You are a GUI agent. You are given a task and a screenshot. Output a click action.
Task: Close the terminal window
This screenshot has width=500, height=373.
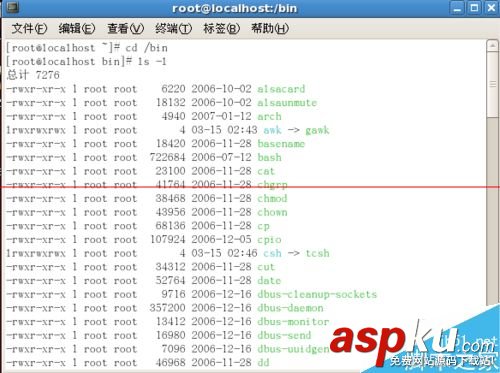(x=491, y=8)
